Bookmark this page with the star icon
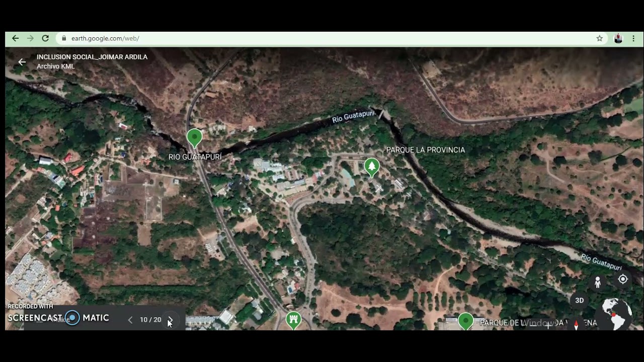Screen dimensions: 644x362 click(599, 38)
